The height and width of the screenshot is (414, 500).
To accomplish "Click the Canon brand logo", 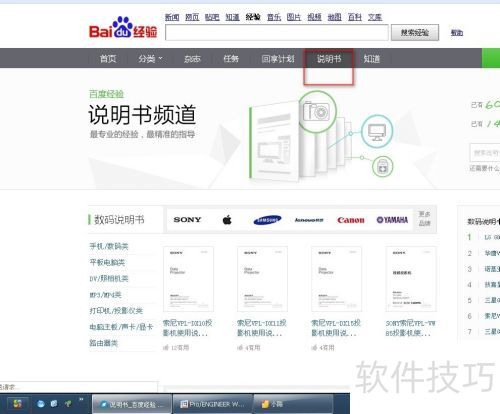I will (x=351, y=220).
